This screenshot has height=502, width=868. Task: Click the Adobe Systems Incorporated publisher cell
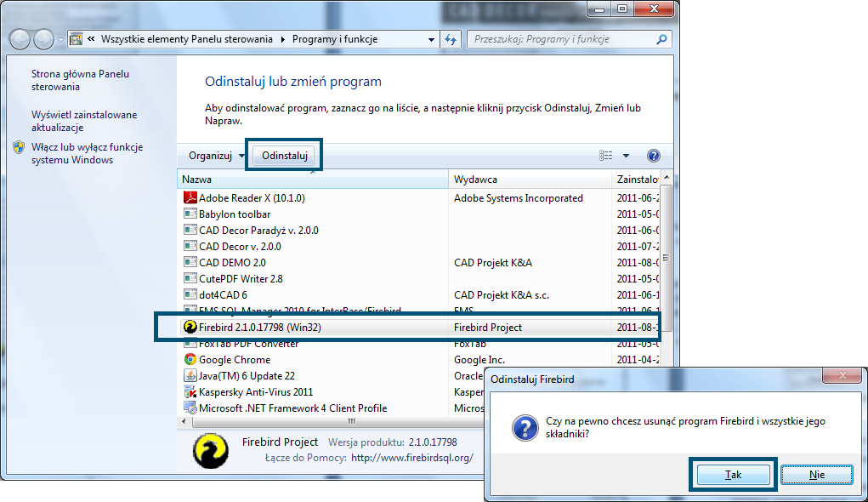pos(518,197)
